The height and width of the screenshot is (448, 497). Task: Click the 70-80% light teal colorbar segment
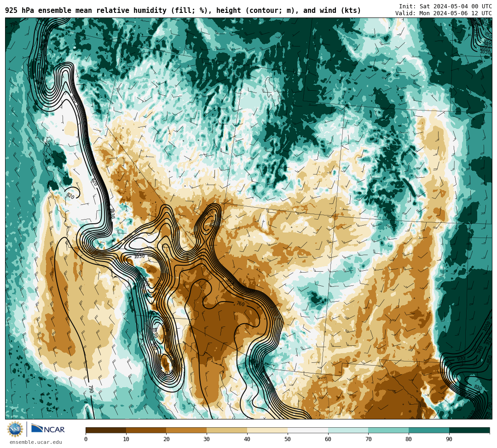click(388, 430)
